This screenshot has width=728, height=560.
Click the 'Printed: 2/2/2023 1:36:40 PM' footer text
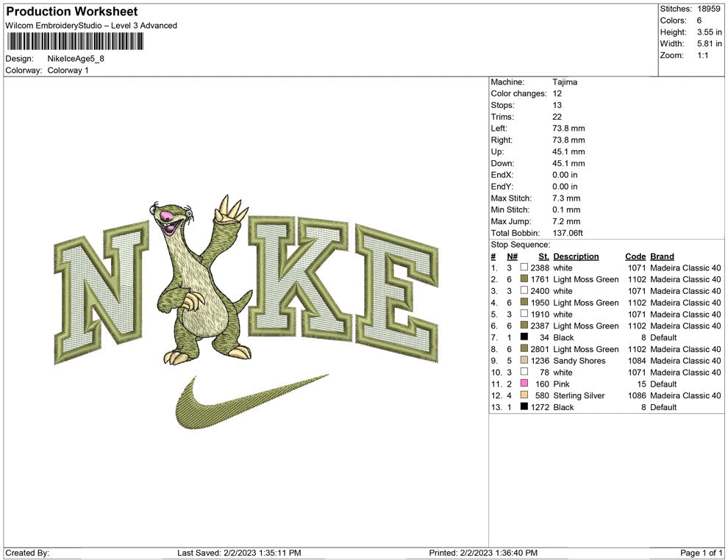coord(483,553)
